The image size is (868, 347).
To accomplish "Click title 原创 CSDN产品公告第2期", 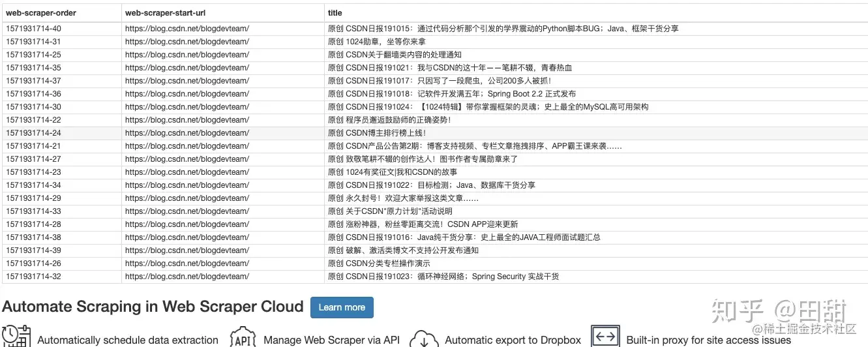I will coord(475,146).
